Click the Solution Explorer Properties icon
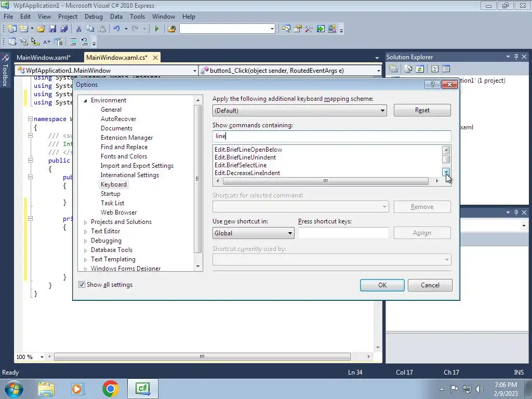The image size is (532, 399). [x=393, y=69]
